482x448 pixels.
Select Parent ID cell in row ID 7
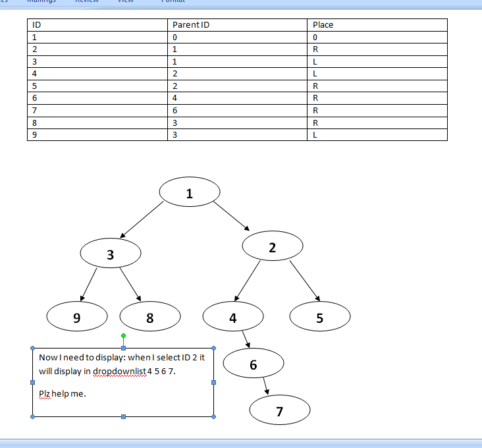coord(237,111)
